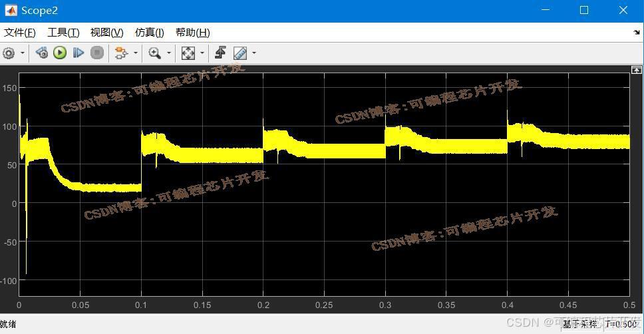Click the step forward icon
Image resolution: width=644 pixels, height=334 pixels.
[79, 53]
